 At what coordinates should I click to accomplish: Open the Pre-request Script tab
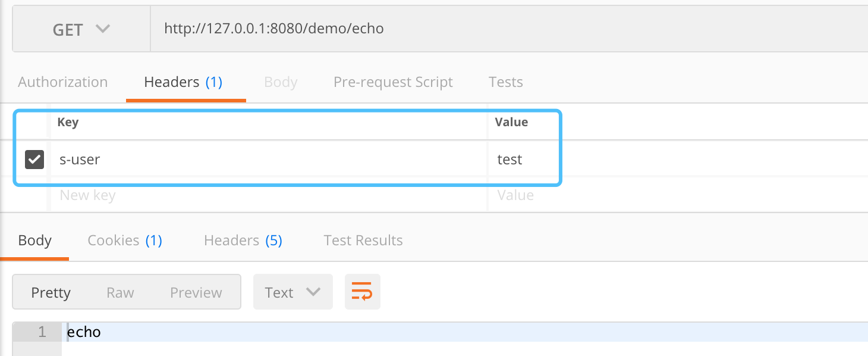coord(392,82)
